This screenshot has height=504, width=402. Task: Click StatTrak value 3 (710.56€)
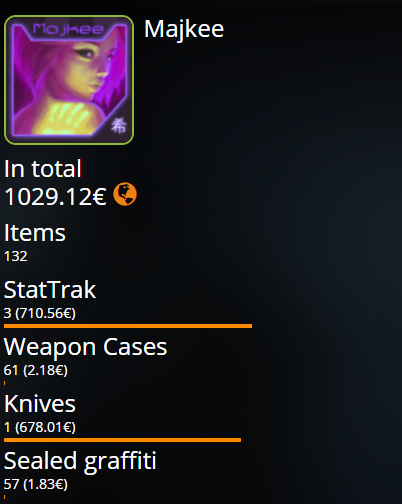pyautogui.click(x=40, y=313)
